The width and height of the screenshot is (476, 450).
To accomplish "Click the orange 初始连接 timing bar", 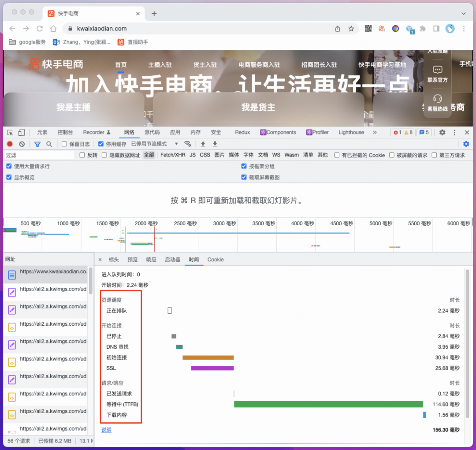I will (x=208, y=357).
